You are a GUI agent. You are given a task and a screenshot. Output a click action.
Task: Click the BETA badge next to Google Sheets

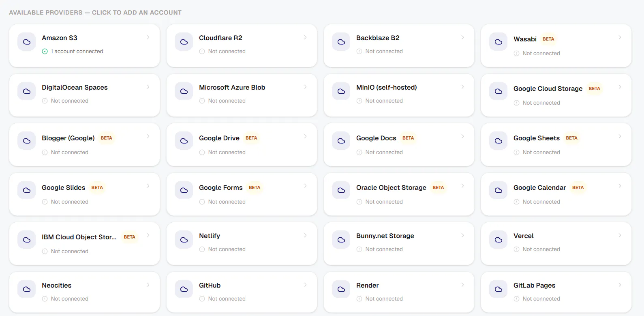pyautogui.click(x=572, y=138)
